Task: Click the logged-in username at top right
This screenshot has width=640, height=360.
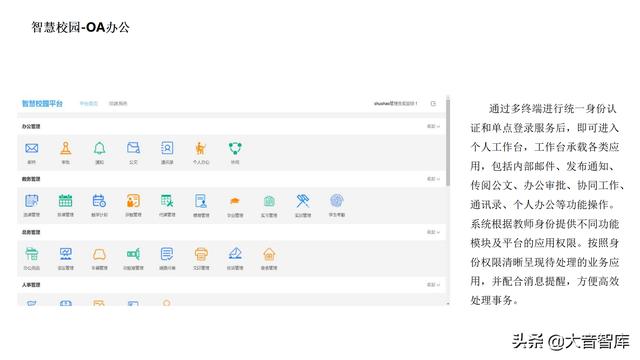Action: 396,104
